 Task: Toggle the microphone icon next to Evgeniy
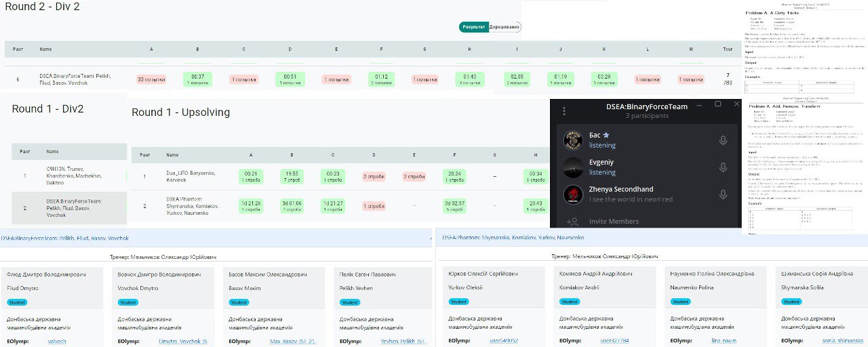pyautogui.click(x=723, y=167)
